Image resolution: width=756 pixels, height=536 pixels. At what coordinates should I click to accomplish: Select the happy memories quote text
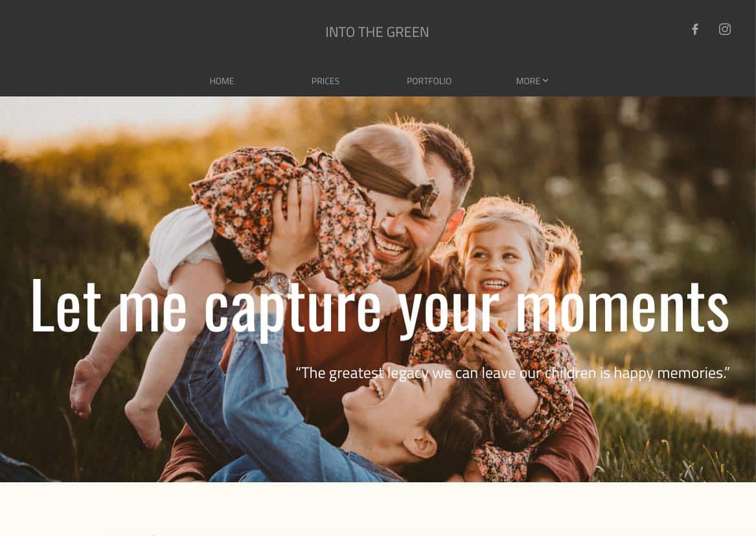(x=512, y=373)
